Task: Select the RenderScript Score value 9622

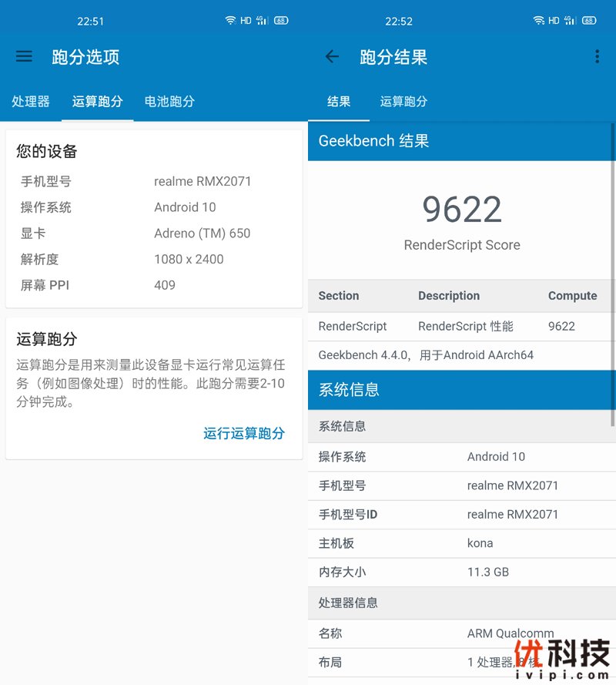Action: [x=461, y=208]
